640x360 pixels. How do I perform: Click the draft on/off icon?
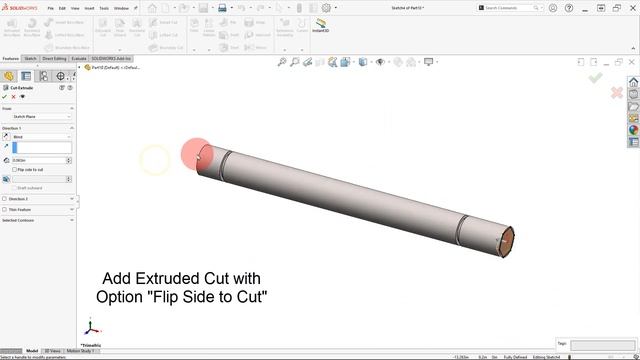click(6, 179)
